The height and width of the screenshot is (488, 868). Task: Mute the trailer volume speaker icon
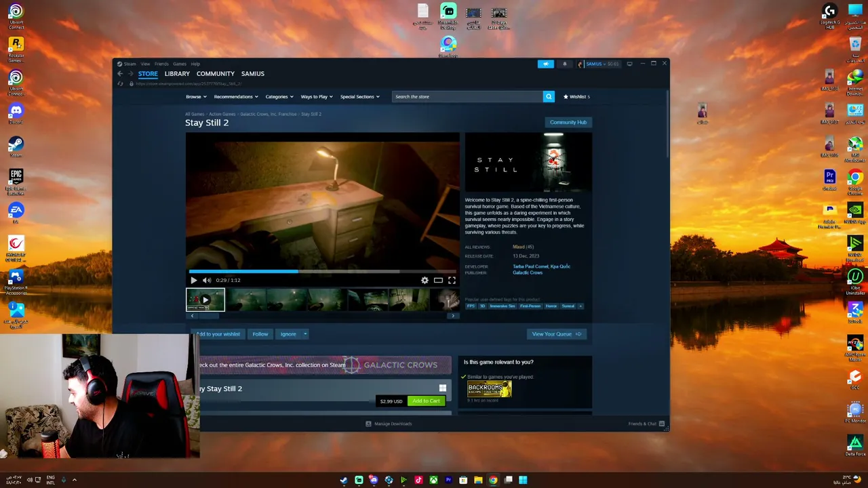(x=207, y=280)
